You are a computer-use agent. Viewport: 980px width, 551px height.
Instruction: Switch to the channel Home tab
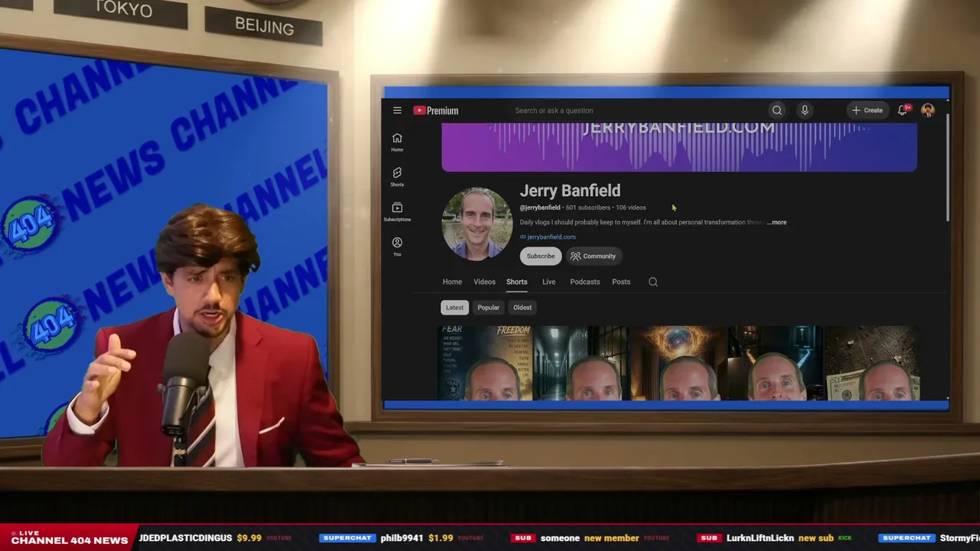click(x=452, y=282)
